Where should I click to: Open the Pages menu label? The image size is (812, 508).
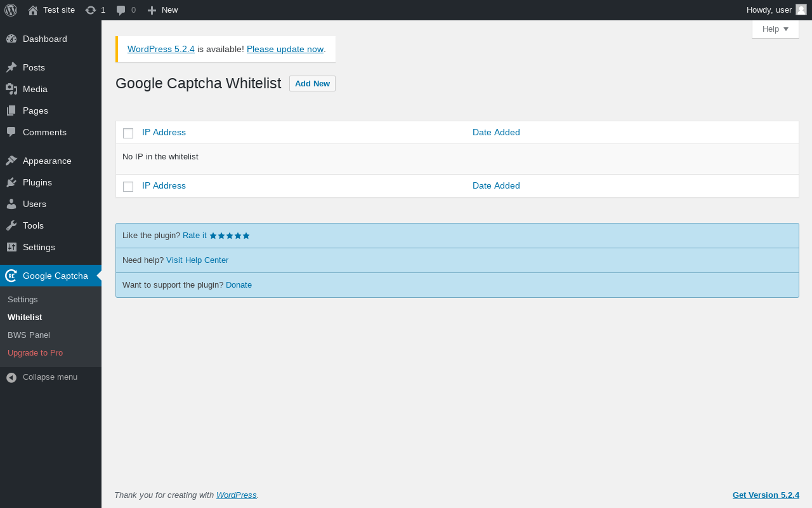[x=36, y=110]
